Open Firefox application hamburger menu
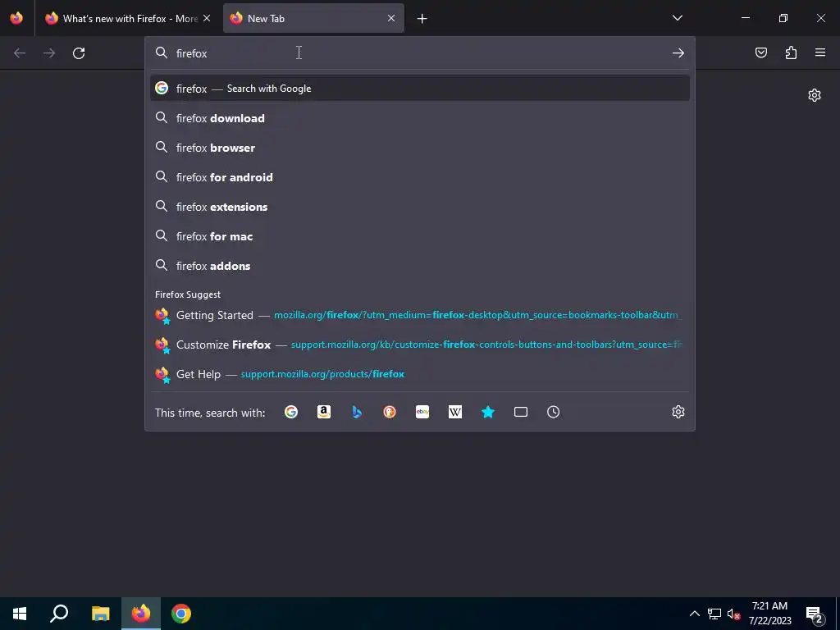Image resolution: width=840 pixels, height=630 pixels. (820, 52)
